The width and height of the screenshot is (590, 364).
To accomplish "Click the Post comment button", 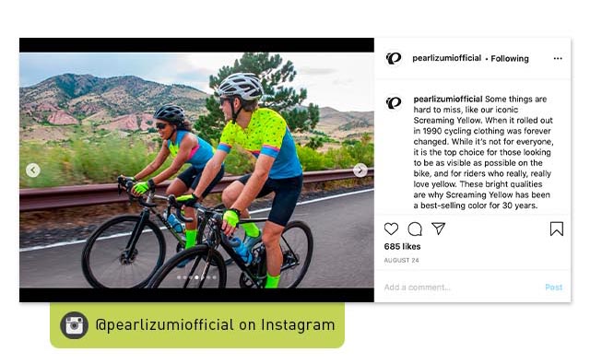I will [553, 288].
